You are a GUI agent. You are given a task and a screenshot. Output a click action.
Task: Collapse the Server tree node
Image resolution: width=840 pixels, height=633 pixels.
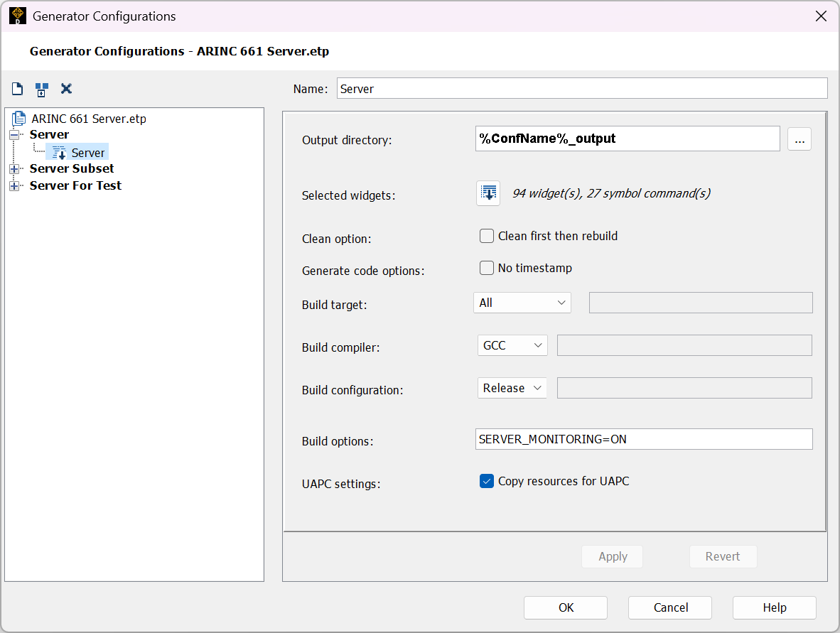[x=14, y=135]
